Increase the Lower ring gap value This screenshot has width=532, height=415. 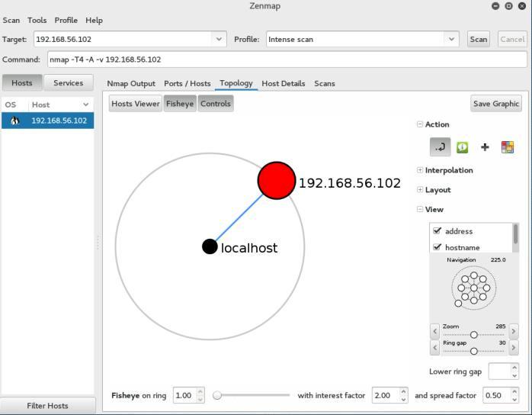(x=514, y=368)
